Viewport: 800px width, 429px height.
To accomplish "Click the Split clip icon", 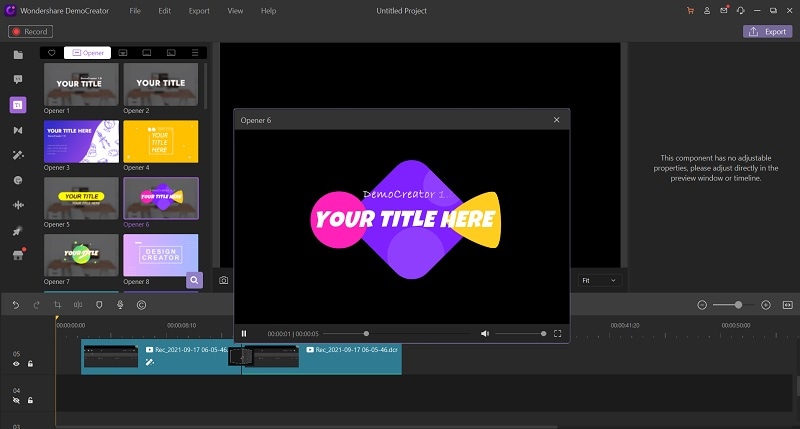I will click(x=78, y=305).
